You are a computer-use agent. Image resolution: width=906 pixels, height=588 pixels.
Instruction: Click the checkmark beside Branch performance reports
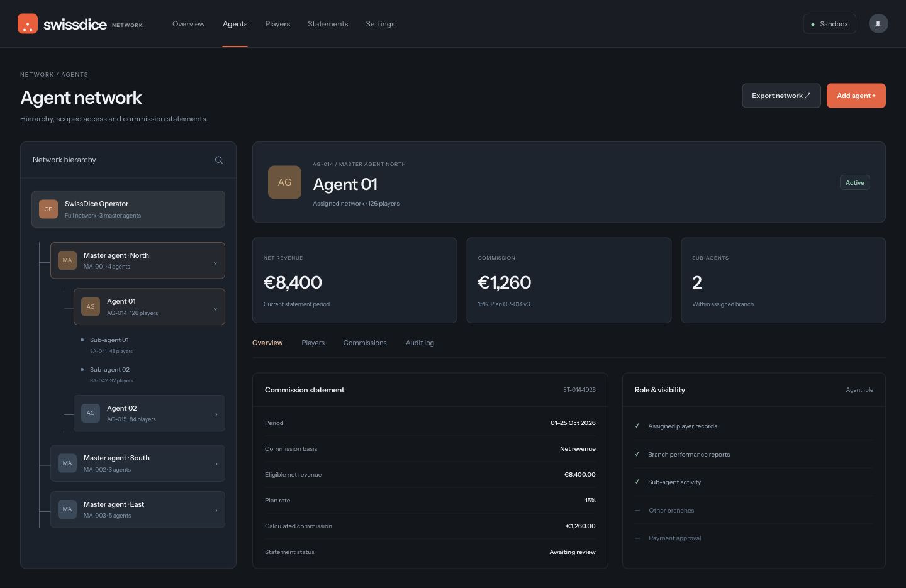[637, 454]
